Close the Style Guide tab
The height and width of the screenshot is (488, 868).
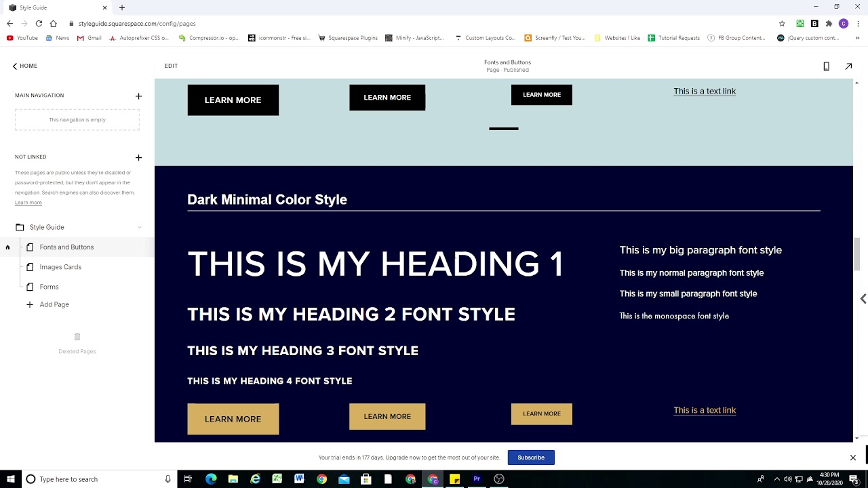(x=105, y=7)
